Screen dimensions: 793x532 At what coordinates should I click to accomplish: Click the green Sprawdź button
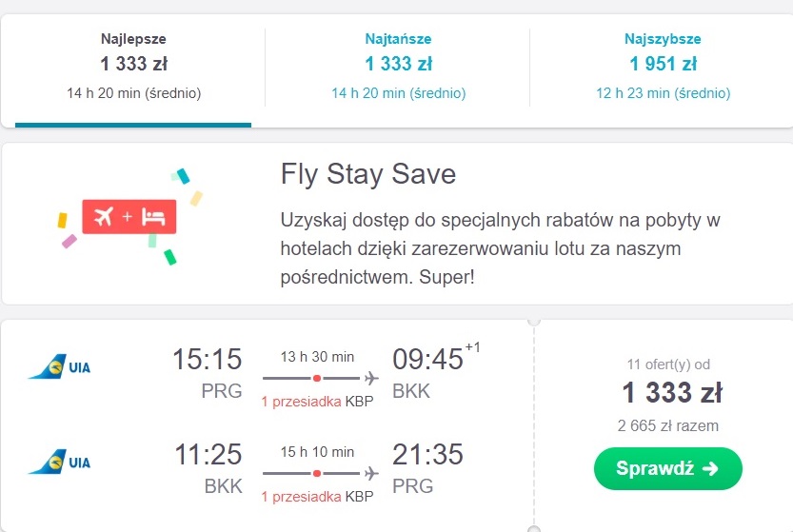click(667, 468)
